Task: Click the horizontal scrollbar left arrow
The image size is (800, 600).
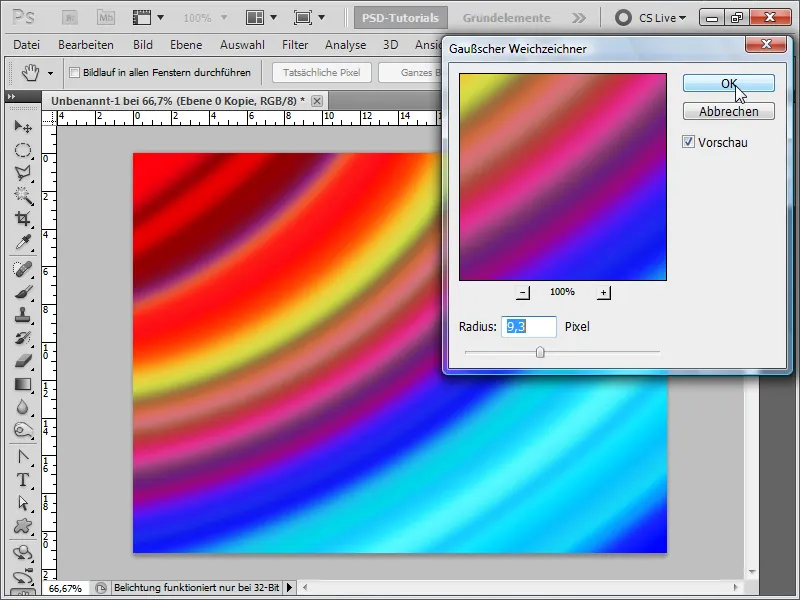Action: (305, 588)
